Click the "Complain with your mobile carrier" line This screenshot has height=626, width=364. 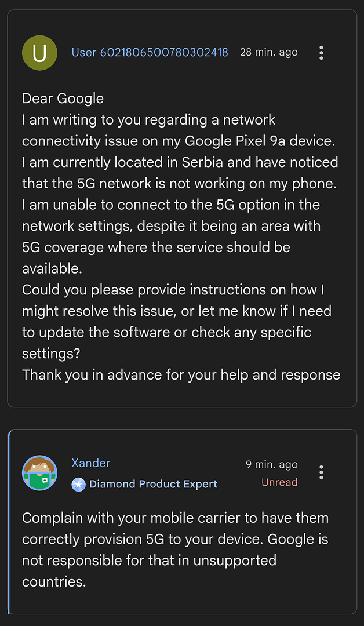click(x=175, y=518)
